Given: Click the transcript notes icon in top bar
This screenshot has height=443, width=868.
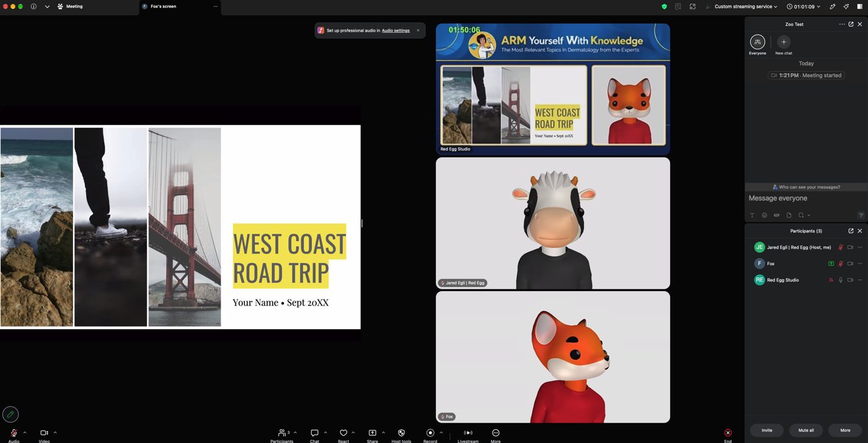Looking at the screenshot, I should click(678, 6).
